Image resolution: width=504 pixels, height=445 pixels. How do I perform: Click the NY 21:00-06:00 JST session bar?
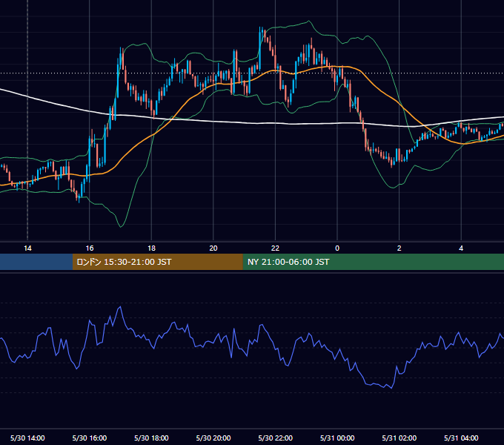click(373, 262)
